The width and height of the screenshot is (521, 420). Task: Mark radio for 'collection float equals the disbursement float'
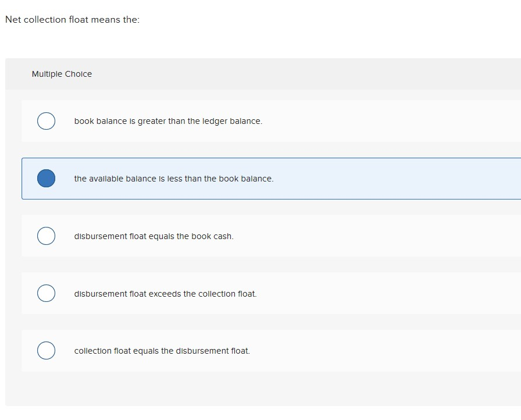(x=46, y=351)
